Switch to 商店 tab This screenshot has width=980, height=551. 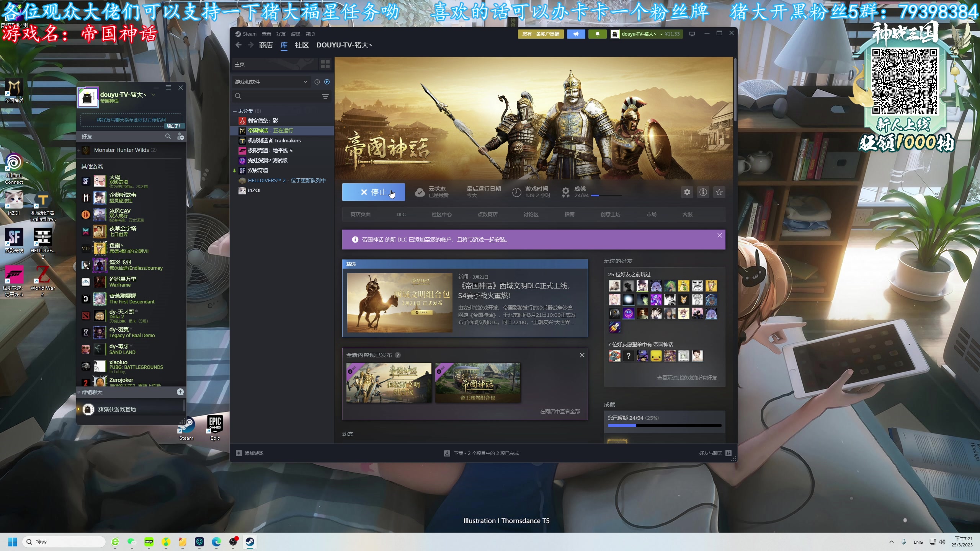(x=266, y=45)
